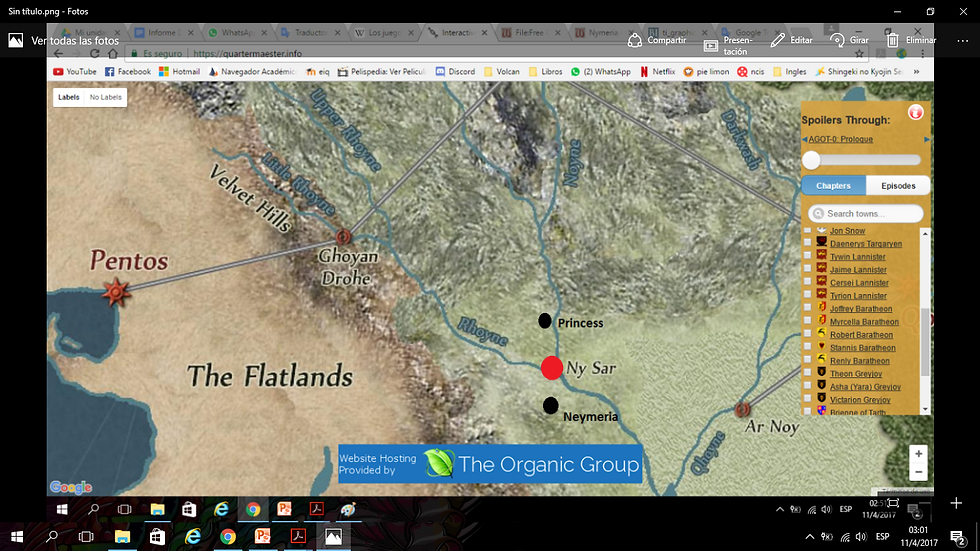Open PowerPoint from the bottom Windows taskbar

click(x=262, y=537)
